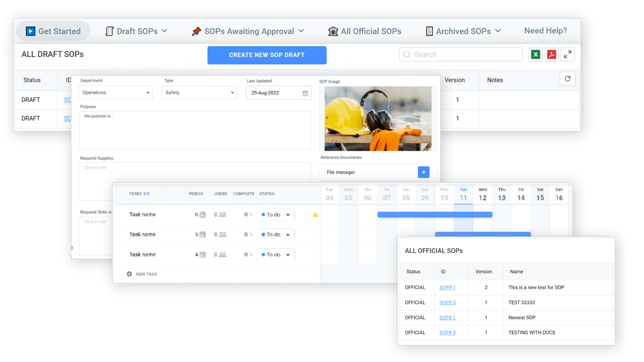Open the Type Safety dropdown
This screenshot has height=362, width=644.
tap(199, 93)
